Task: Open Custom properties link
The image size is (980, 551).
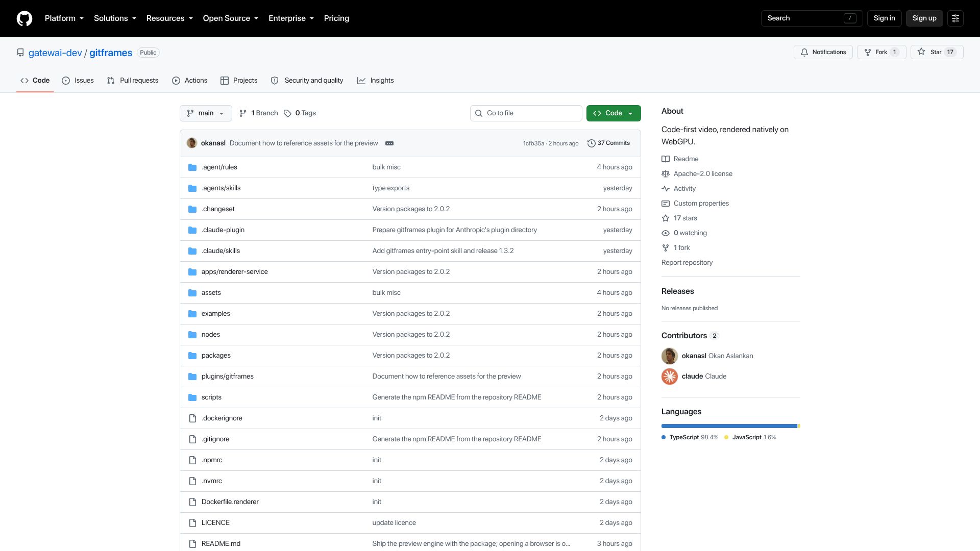Action: pos(695,204)
